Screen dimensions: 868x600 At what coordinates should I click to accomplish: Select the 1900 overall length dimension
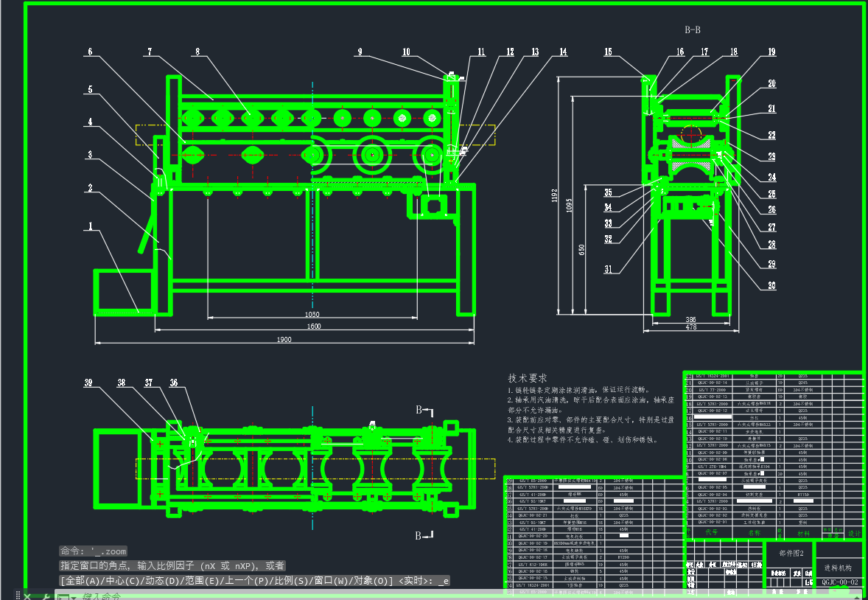284,340
